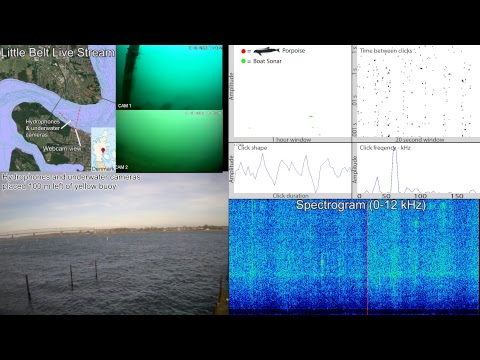Screen dimensions: 480x360
Task: Click the Little Belt Live Stream title
Action: pos(58,53)
